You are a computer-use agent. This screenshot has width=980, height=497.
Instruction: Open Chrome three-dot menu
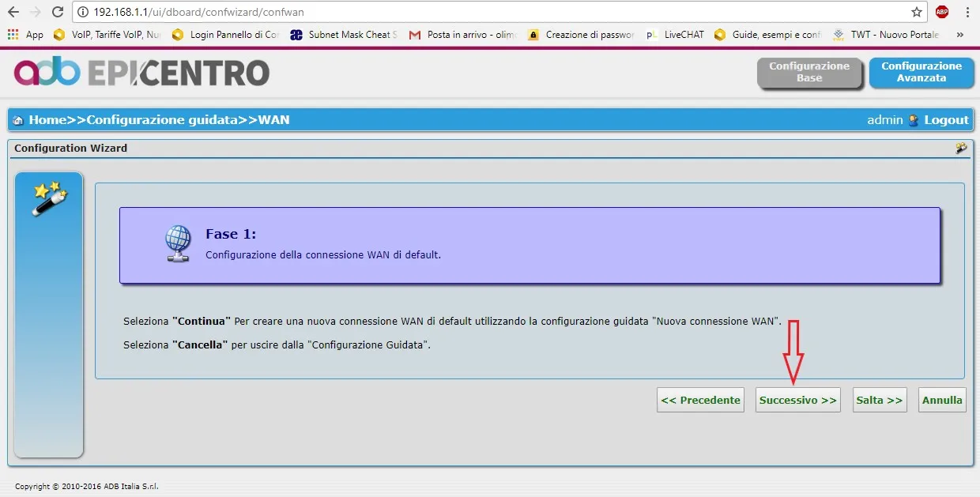(967, 13)
